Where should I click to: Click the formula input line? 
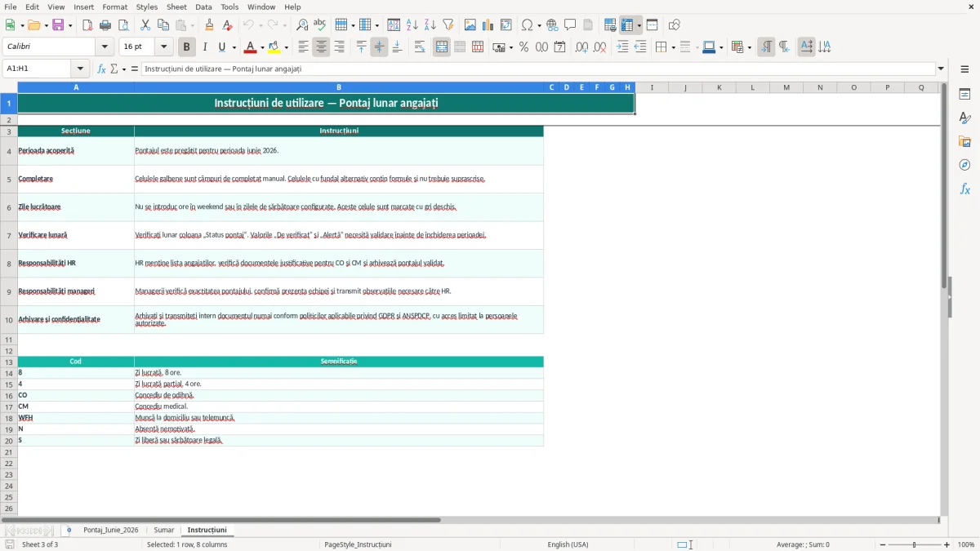[x=538, y=69]
